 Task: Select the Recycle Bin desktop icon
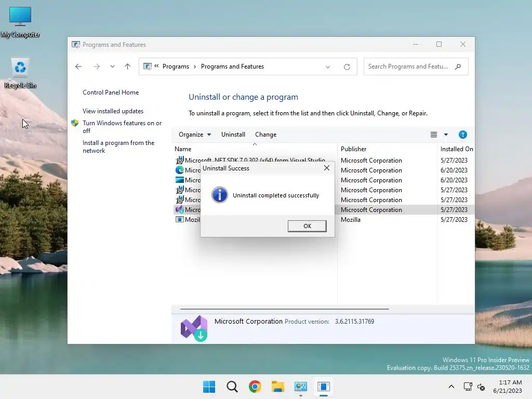(20, 73)
